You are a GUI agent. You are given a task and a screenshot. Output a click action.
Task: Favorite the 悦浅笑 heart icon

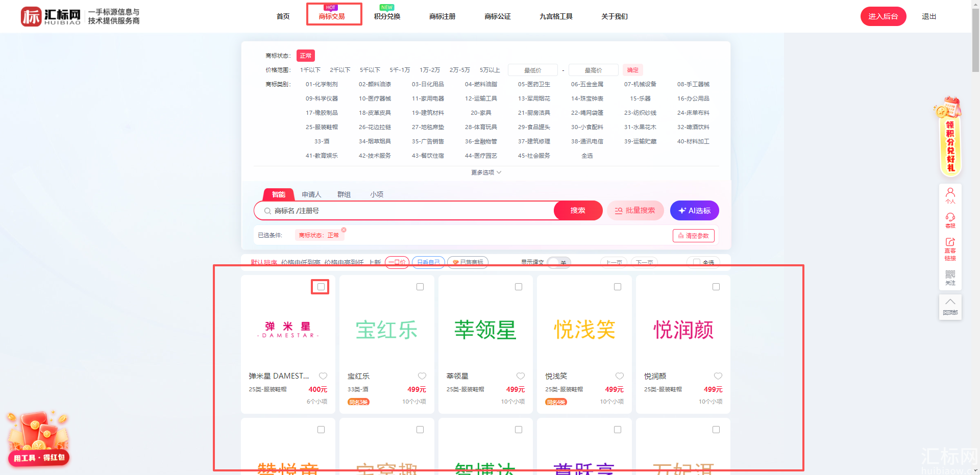coord(620,376)
